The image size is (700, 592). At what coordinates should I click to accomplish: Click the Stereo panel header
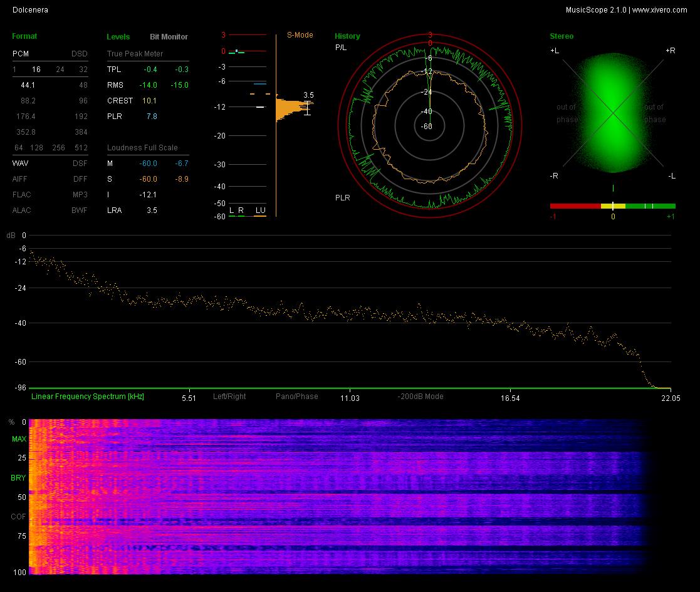coord(562,36)
